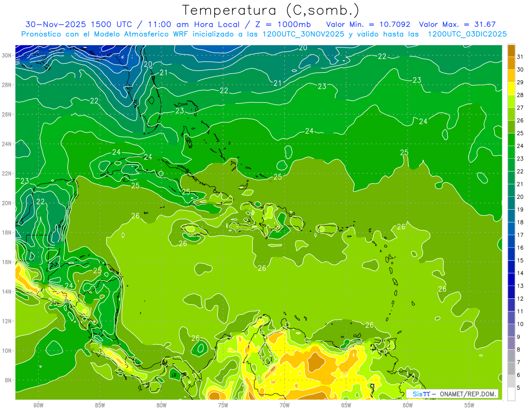Click the '60W' longitude axis label

(x=408, y=405)
